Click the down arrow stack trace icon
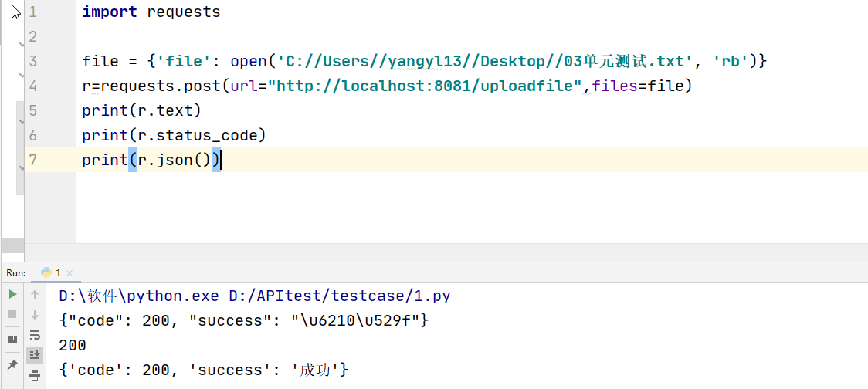Viewport: 868px width, 389px height. pyautogui.click(x=35, y=314)
